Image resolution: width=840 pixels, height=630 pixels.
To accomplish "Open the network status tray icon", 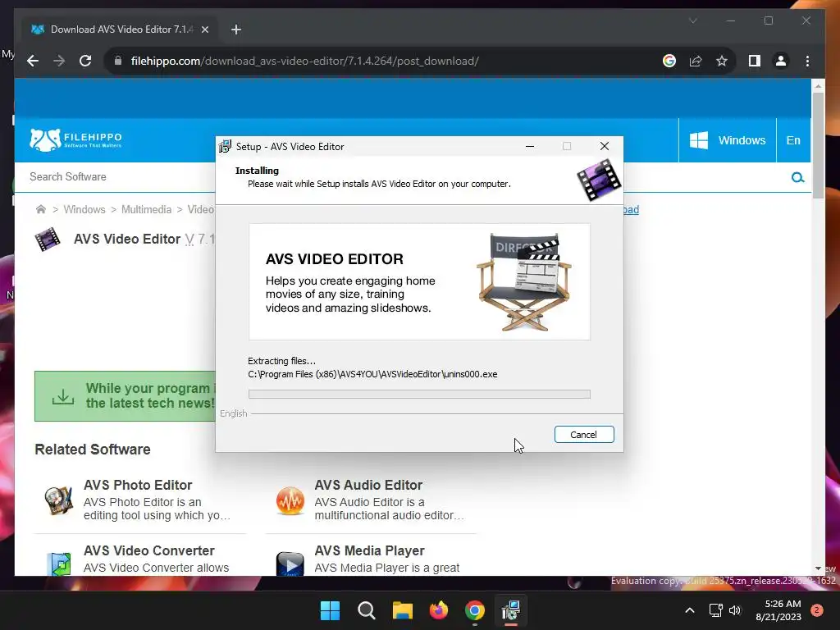I will tap(715, 610).
